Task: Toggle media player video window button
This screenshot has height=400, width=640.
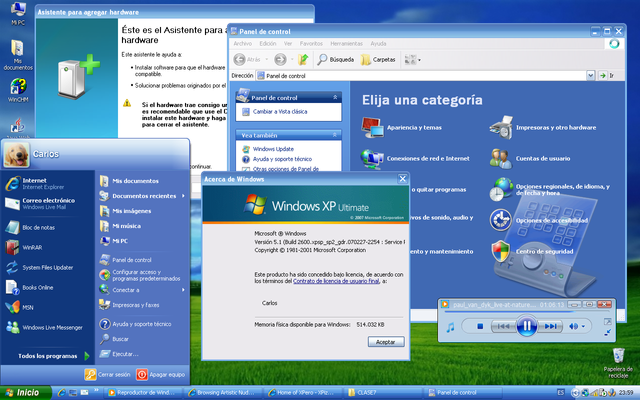Action: [608, 333]
